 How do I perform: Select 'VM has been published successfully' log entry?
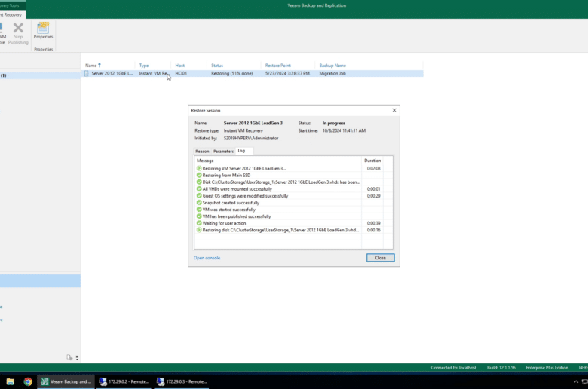point(294,216)
